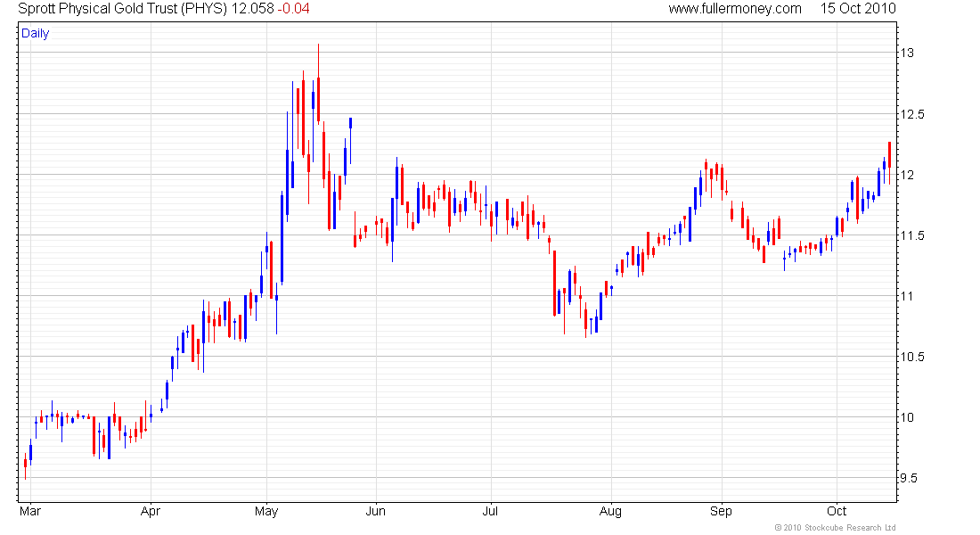Click the final red candlestick in mid-October
The width and height of the screenshot is (980, 535).
tap(889, 162)
